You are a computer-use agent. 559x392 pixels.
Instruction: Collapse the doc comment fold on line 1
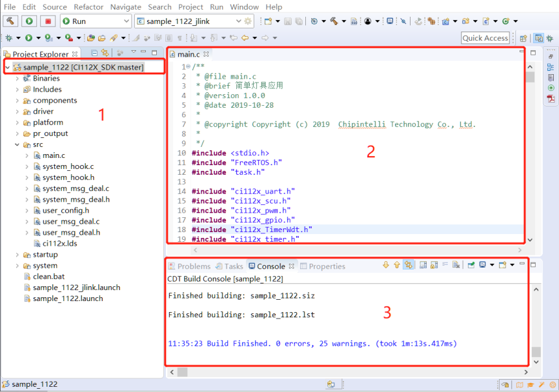(187, 67)
